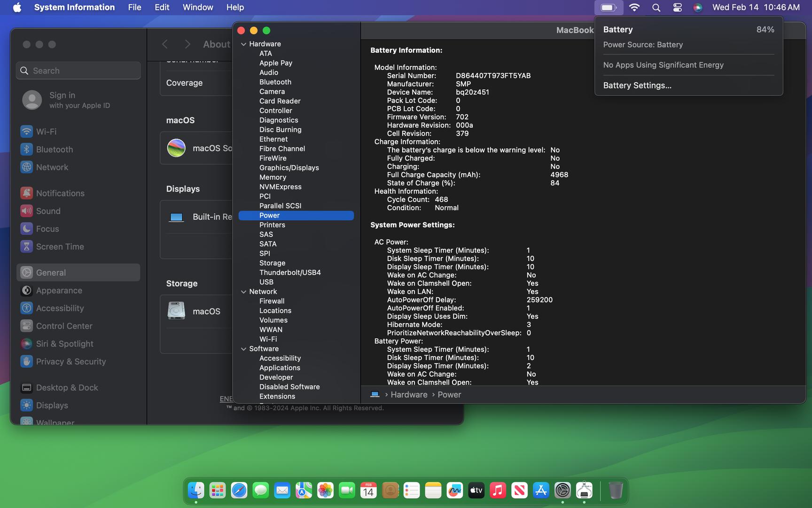Select Thunderbolt/USB4 in Hardware list
The width and height of the screenshot is (812, 508).
(x=290, y=273)
